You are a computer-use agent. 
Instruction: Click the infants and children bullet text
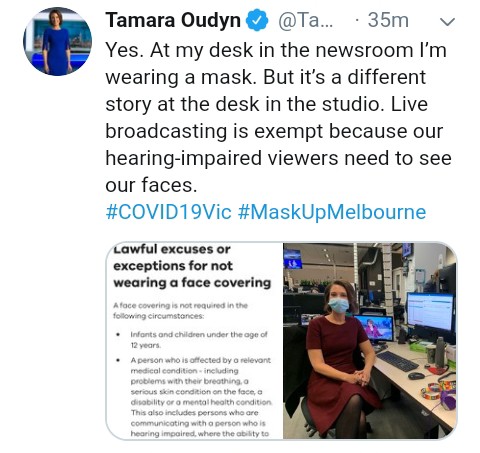(x=199, y=340)
